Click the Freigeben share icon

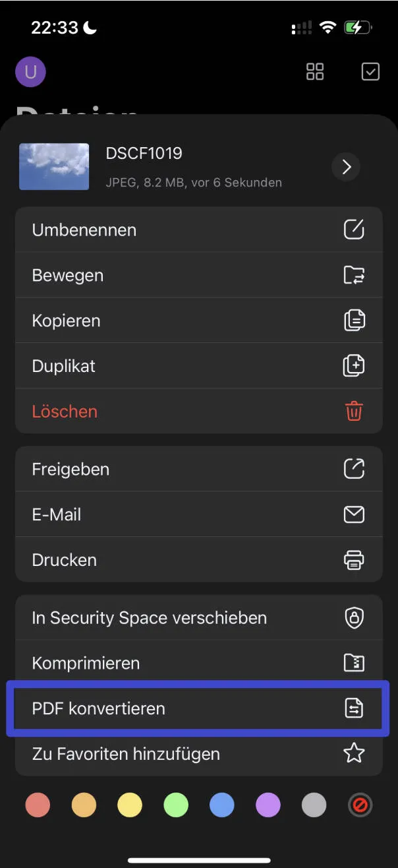[355, 469]
